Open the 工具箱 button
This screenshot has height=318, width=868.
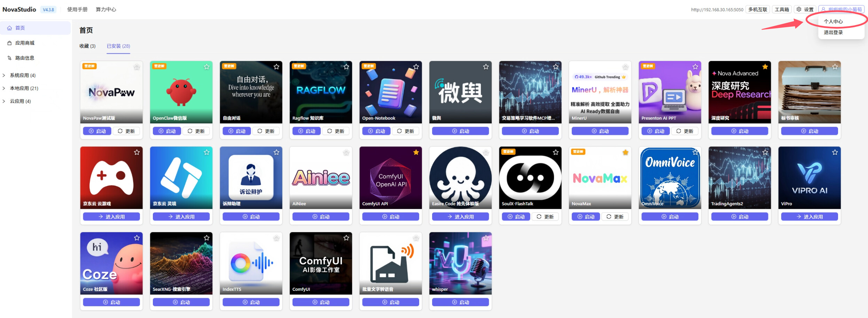pyautogui.click(x=782, y=9)
